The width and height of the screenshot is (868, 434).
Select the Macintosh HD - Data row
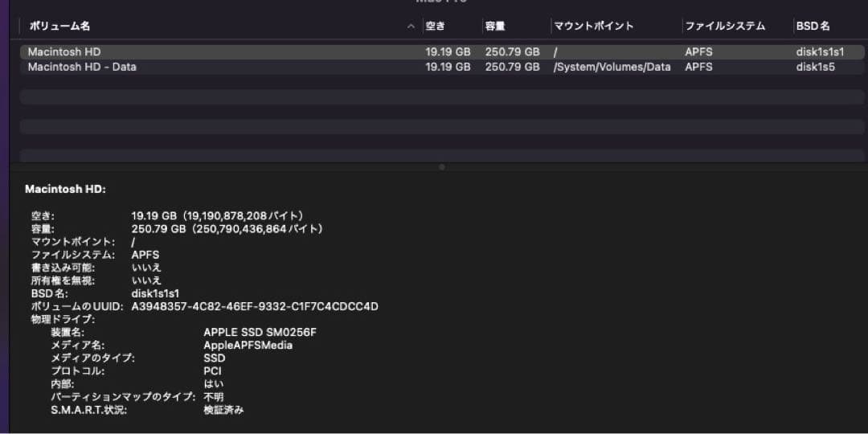(442, 67)
